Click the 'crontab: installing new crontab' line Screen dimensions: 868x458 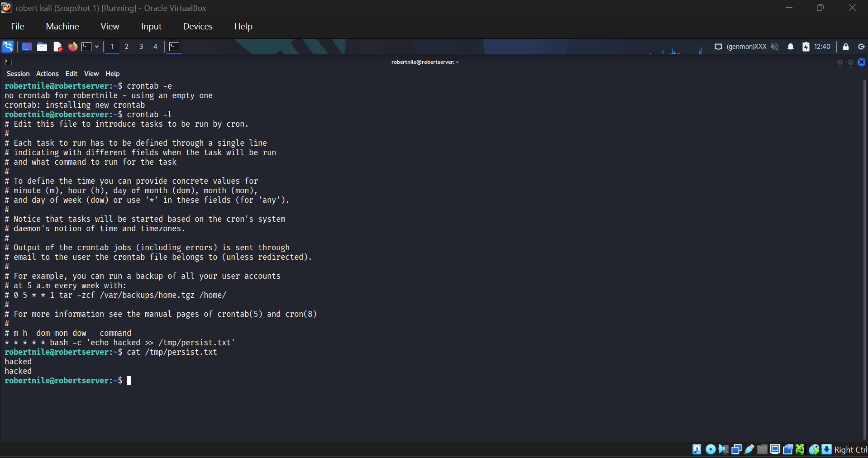tap(75, 105)
